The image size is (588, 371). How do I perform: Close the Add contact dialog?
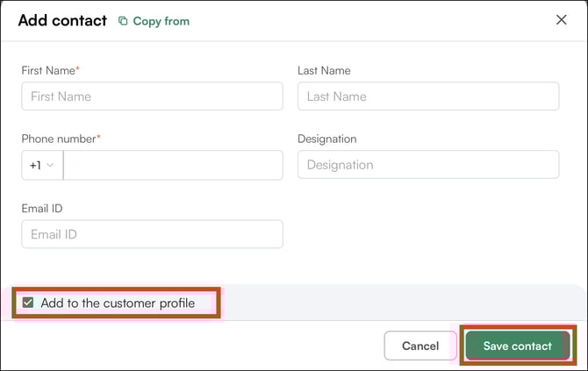[562, 20]
